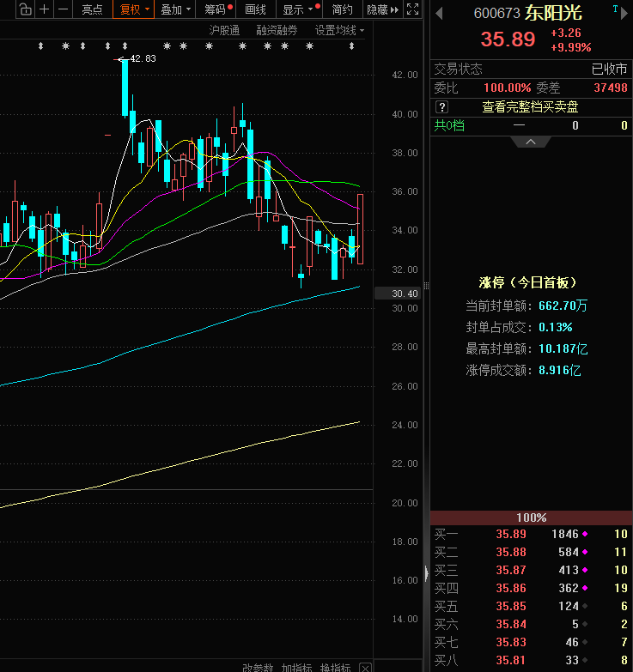Click 共0档 level count label
Screen dimensions: 633x672
(449, 125)
